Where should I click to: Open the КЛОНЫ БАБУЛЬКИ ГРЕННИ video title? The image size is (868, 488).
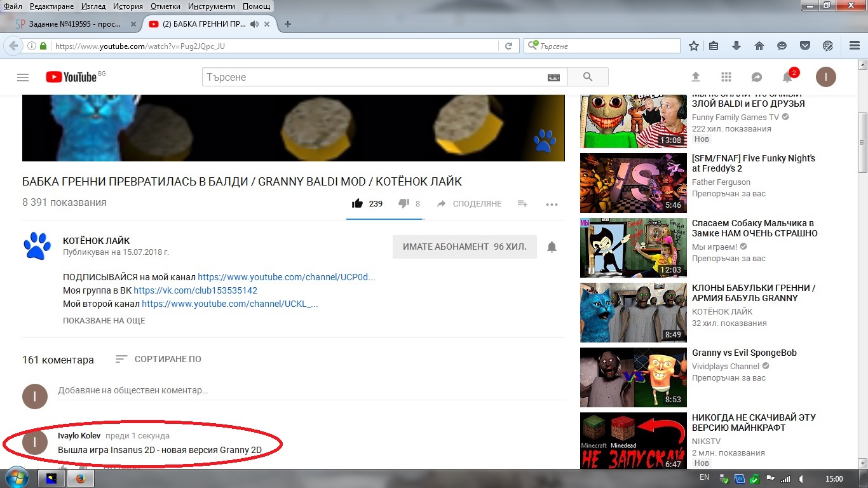tap(754, 293)
